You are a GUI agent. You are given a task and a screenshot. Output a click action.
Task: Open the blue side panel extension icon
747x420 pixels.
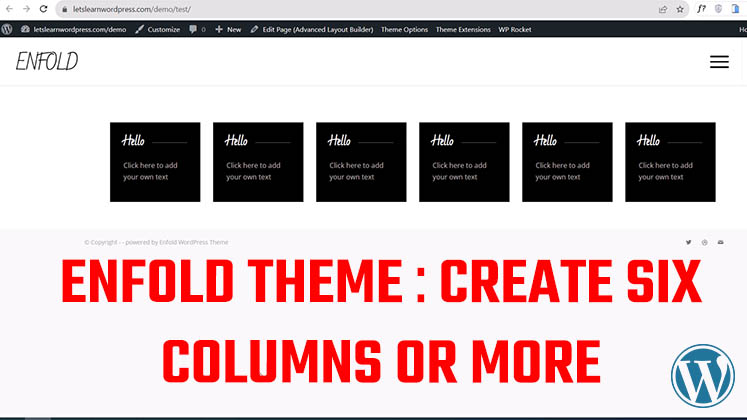(736, 9)
